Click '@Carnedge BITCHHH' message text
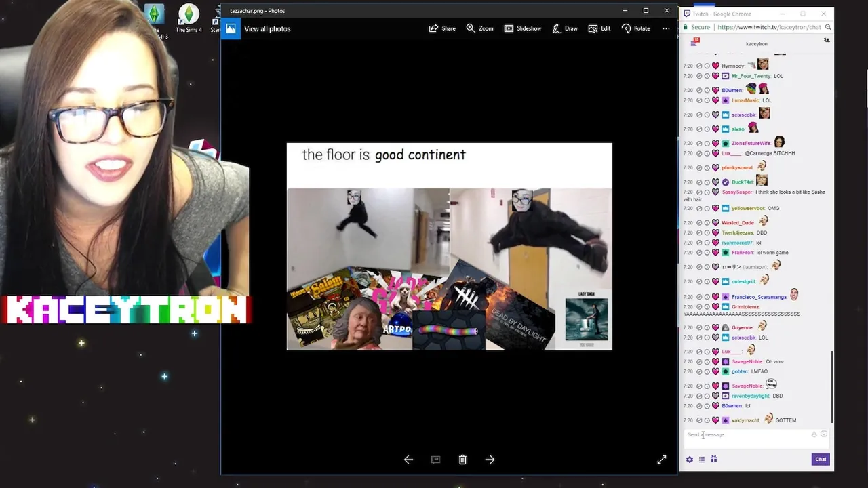This screenshot has width=868, height=488. tap(770, 153)
